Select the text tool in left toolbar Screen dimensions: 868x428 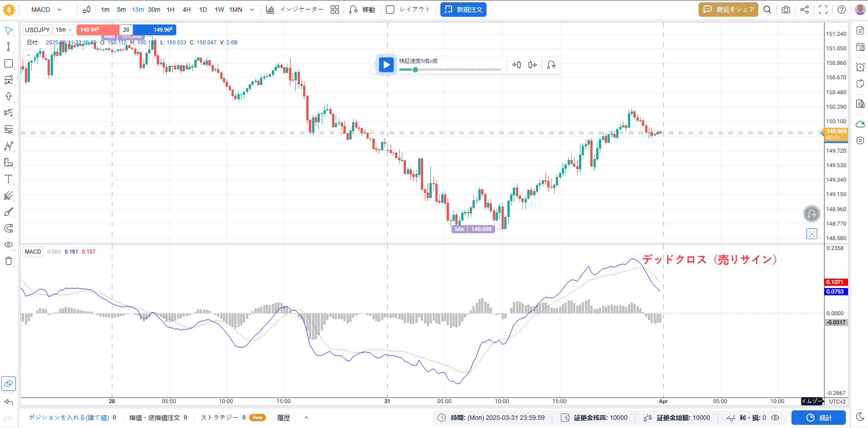(x=8, y=179)
